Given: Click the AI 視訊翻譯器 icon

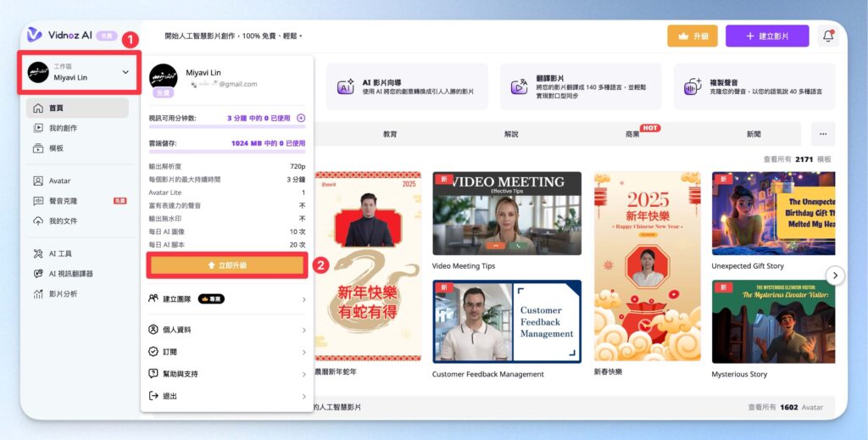Looking at the screenshot, I should click(38, 273).
